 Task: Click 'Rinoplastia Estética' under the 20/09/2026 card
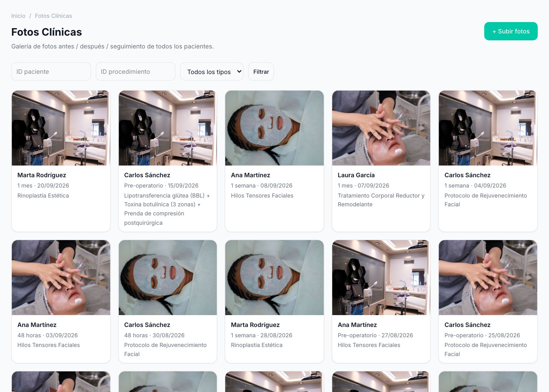pos(43,195)
